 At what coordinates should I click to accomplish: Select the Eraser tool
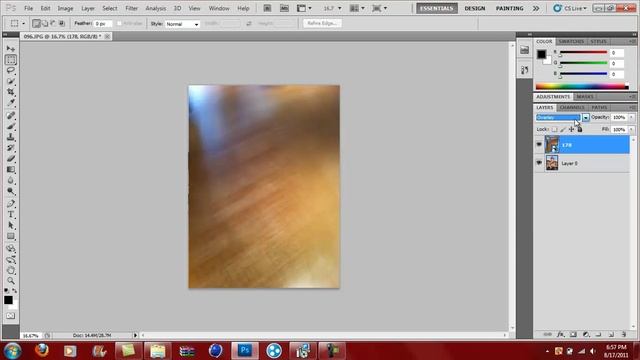(11, 158)
